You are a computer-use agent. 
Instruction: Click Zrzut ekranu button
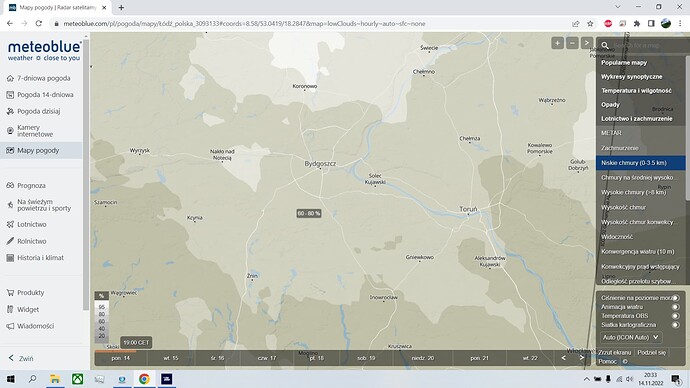614,352
